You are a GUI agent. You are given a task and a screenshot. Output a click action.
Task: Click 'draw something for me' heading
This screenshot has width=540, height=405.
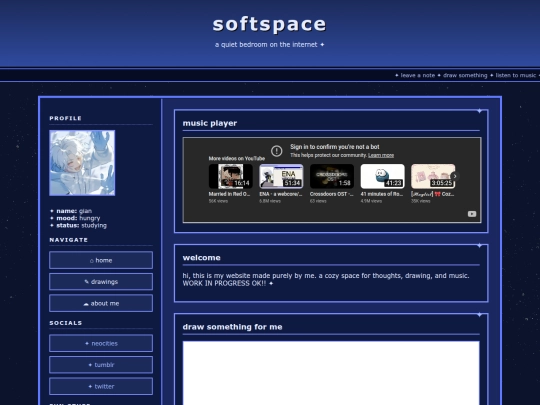pos(232,327)
